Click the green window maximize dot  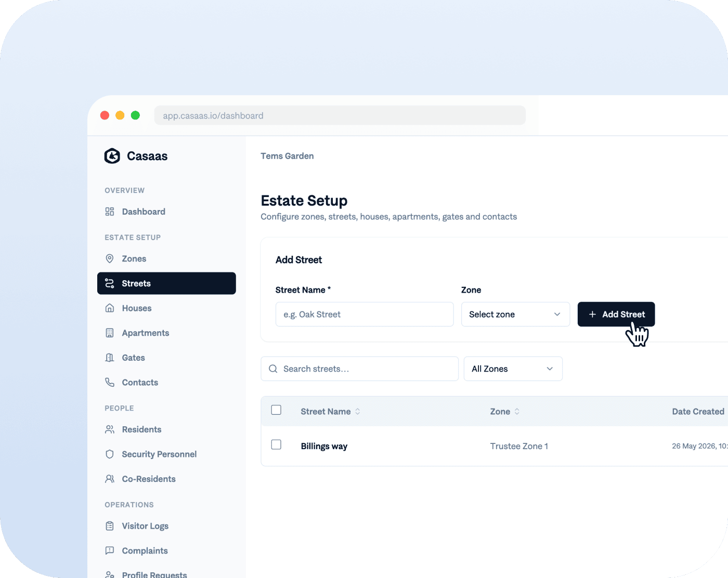click(135, 115)
